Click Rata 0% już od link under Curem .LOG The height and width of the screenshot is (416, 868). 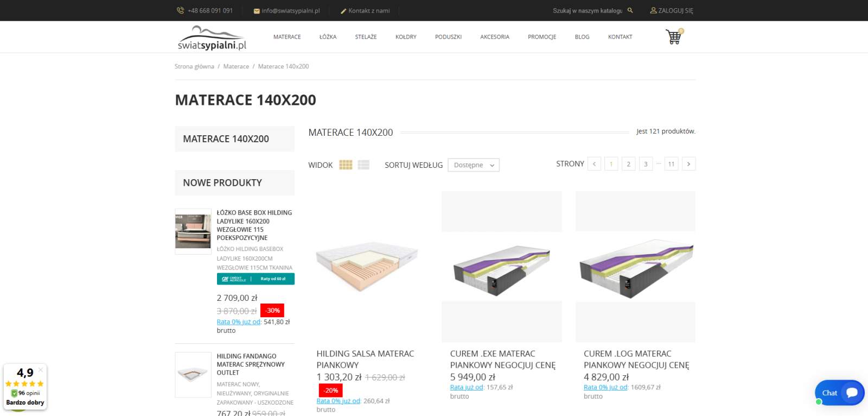click(x=605, y=387)
